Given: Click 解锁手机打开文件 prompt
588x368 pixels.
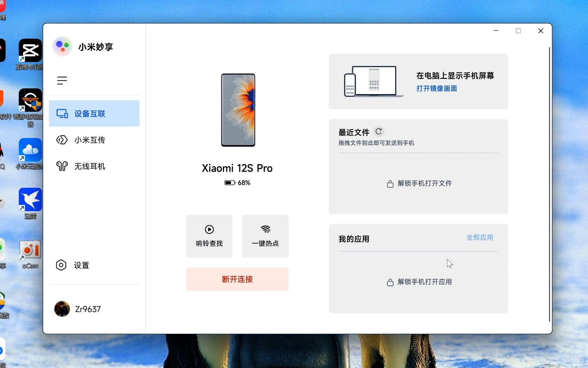Looking at the screenshot, I should click(x=425, y=183).
